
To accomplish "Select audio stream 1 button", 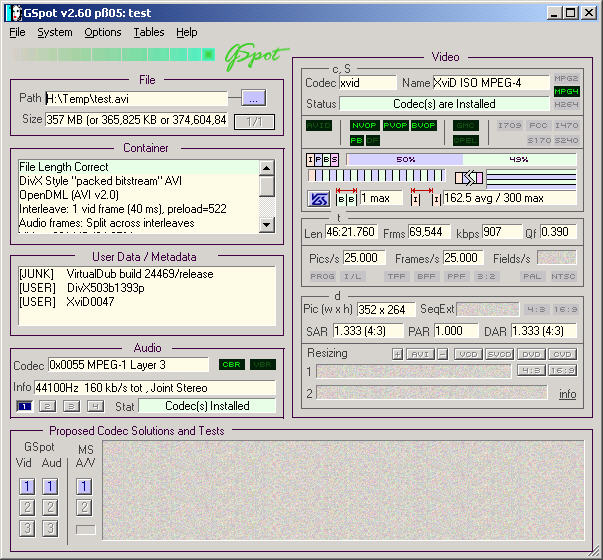I will coord(25,406).
